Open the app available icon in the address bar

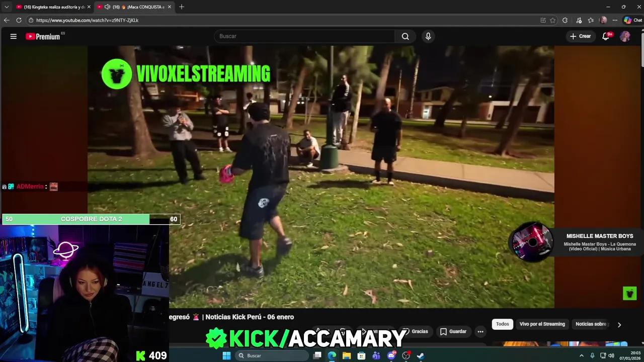543,20
